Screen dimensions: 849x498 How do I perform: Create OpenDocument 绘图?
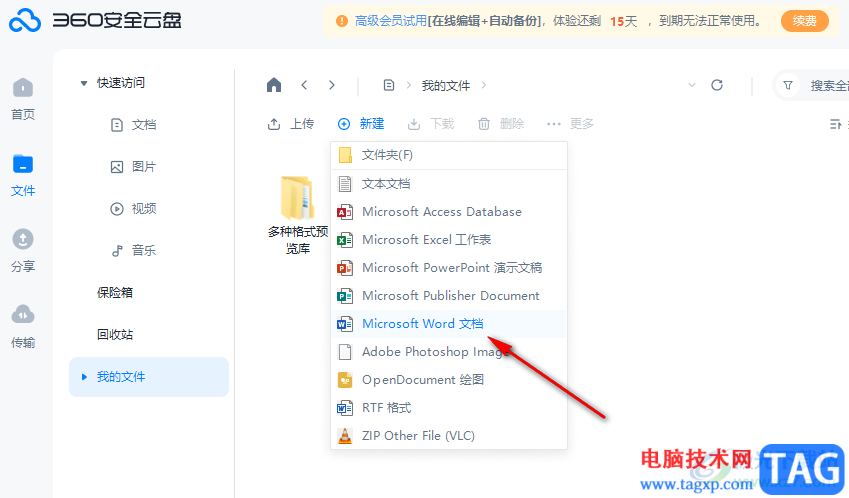(x=449, y=380)
